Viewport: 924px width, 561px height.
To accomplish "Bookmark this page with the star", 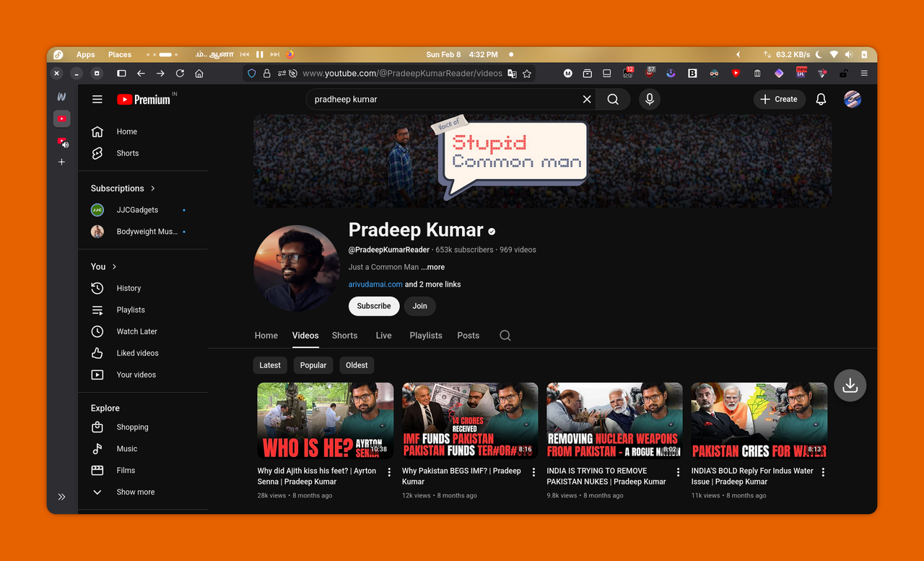I will [x=527, y=74].
